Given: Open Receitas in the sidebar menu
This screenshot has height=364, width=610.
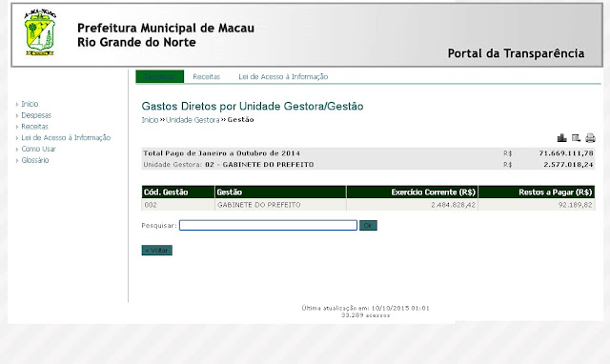Looking at the screenshot, I should click(x=34, y=127).
